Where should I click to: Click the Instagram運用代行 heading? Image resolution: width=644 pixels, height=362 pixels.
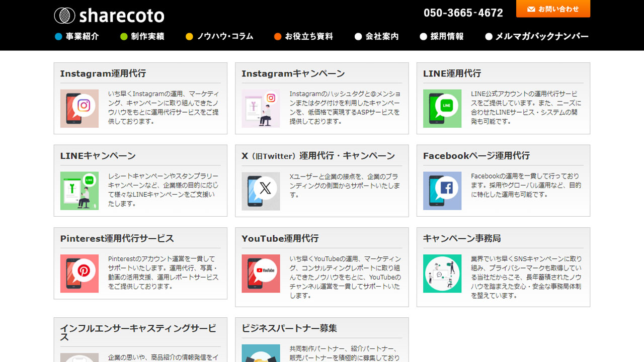pyautogui.click(x=103, y=73)
